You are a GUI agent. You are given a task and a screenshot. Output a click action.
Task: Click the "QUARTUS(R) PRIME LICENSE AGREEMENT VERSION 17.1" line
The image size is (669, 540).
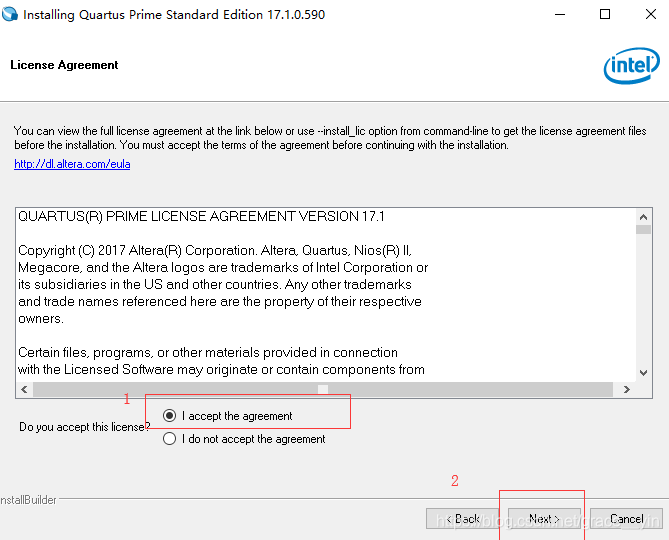coord(201,216)
